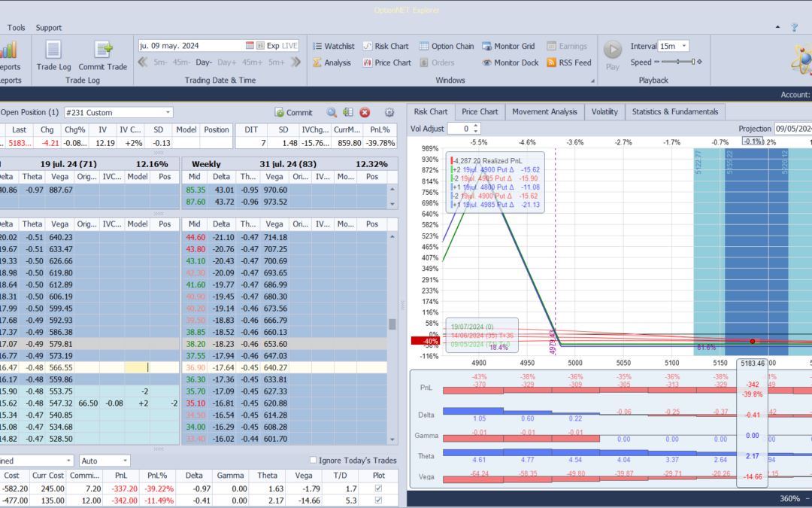812x508 pixels.
Task: Open the Monitor Dock window
Action: coord(511,62)
